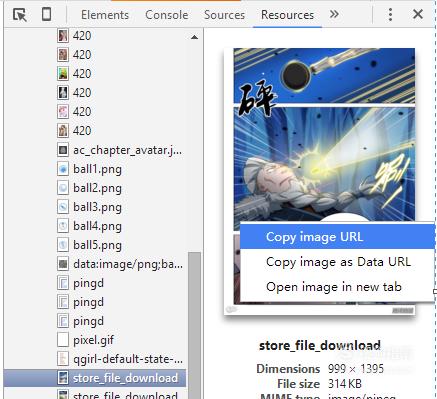Activate the inspect element cursor tool
This screenshot has width=437, height=399.
[20, 15]
